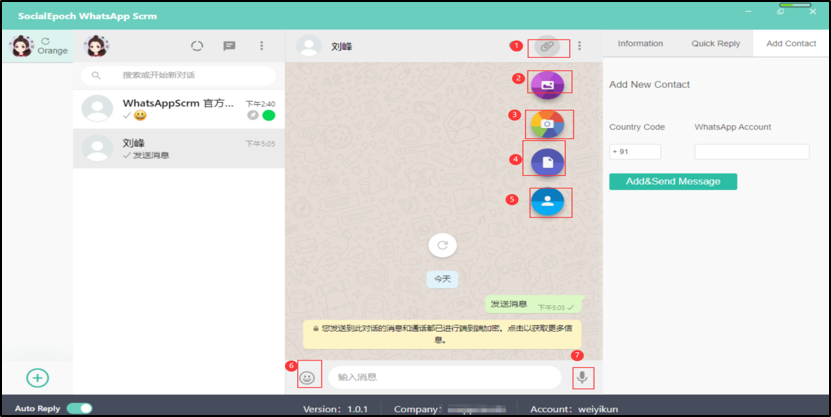Click the green unread badge on WhatsAppScrm chat

coord(269,115)
